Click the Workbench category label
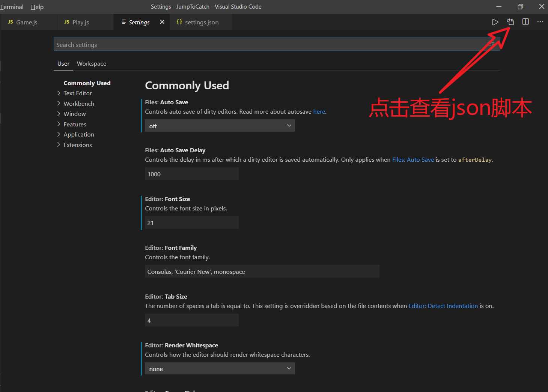Screen dimensions: 548x392 click(79, 104)
